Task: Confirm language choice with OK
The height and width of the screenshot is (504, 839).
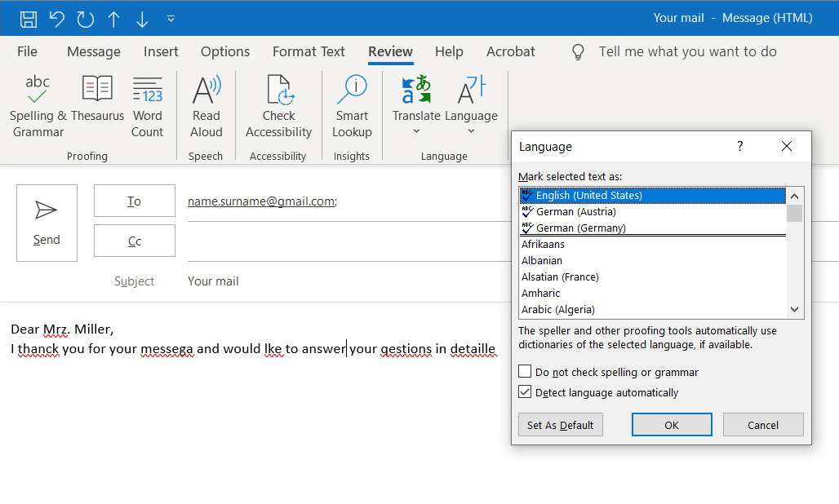Action: [672, 424]
